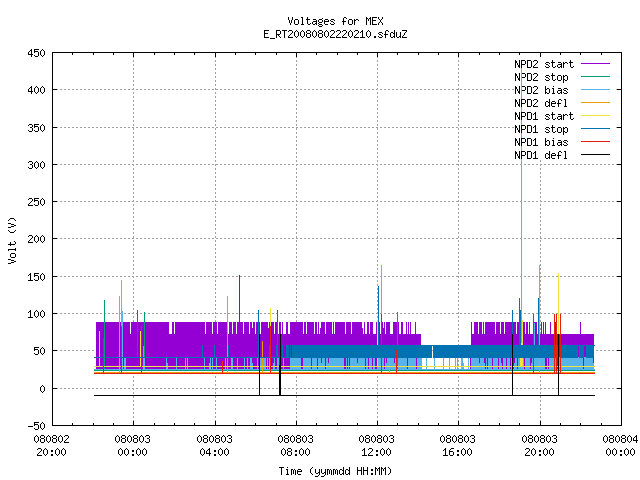
Task: Click the yellow NPD1 start legend line
Action: [x=596, y=116]
